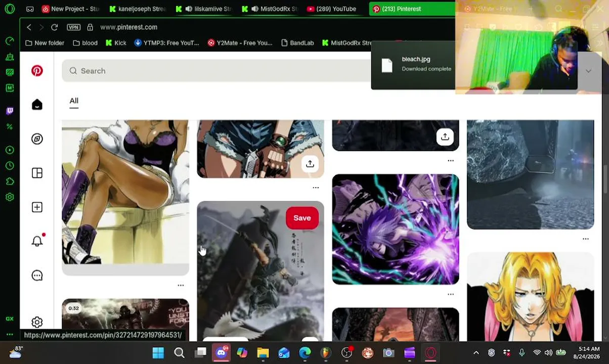Mute the lilskamlive tab audio
Viewport: 609px width, 364px height.
click(189, 9)
